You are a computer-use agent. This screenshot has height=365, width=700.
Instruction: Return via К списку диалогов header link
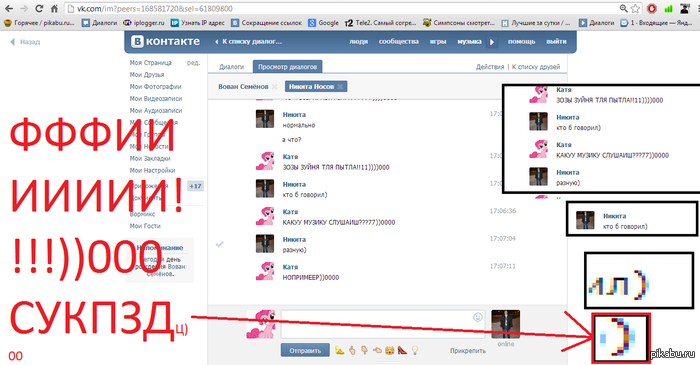click(248, 41)
